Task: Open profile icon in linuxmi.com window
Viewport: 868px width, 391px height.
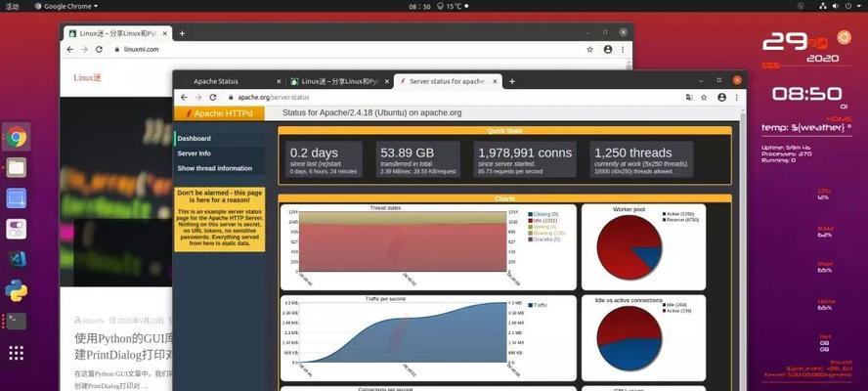Action: (x=608, y=49)
